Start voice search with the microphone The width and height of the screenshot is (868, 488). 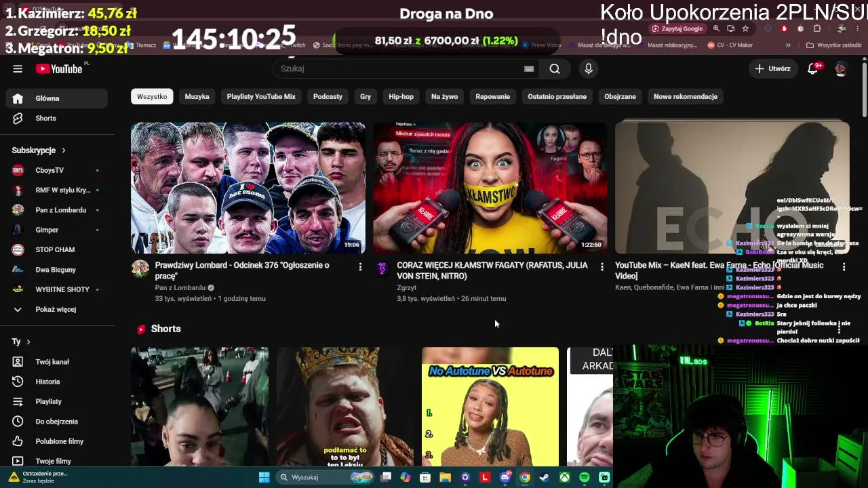point(589,68)
